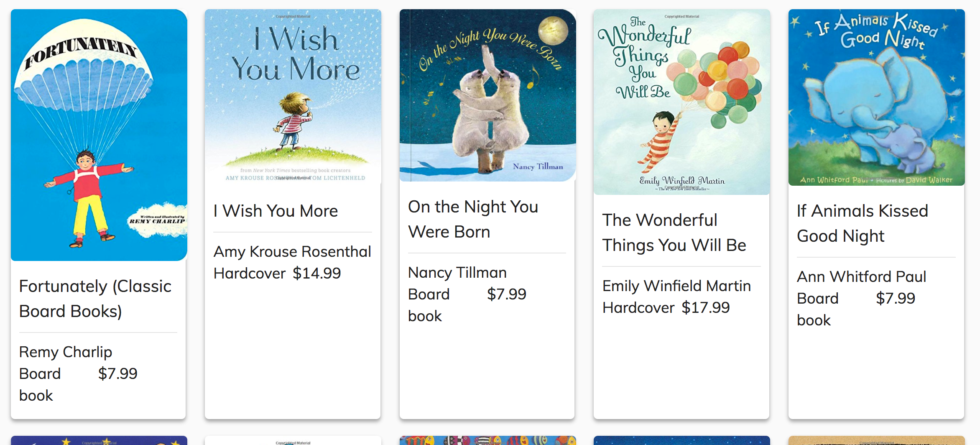Image resolution: width=980 pixels, height=445 pixels.
Task: Click 'If Animals Kissed Good Night' title
Action: pos(862,223)
